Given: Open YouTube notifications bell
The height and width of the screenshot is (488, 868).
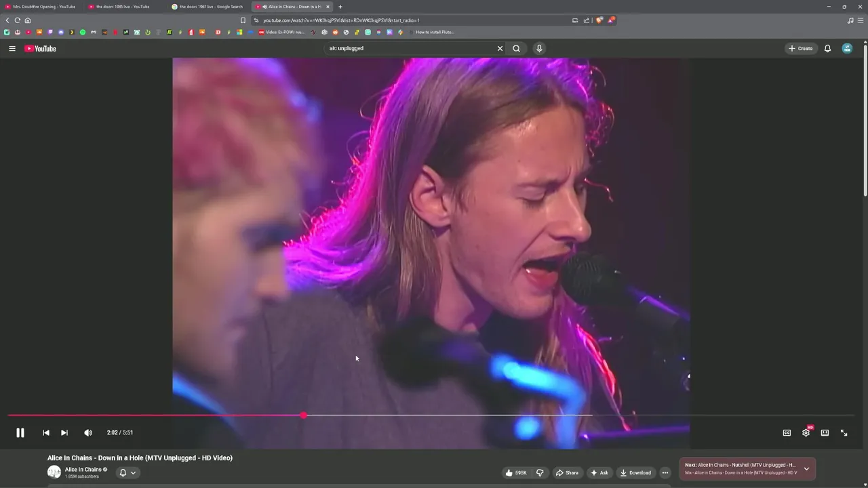Looking at the screenshot, I should point(827,48).
